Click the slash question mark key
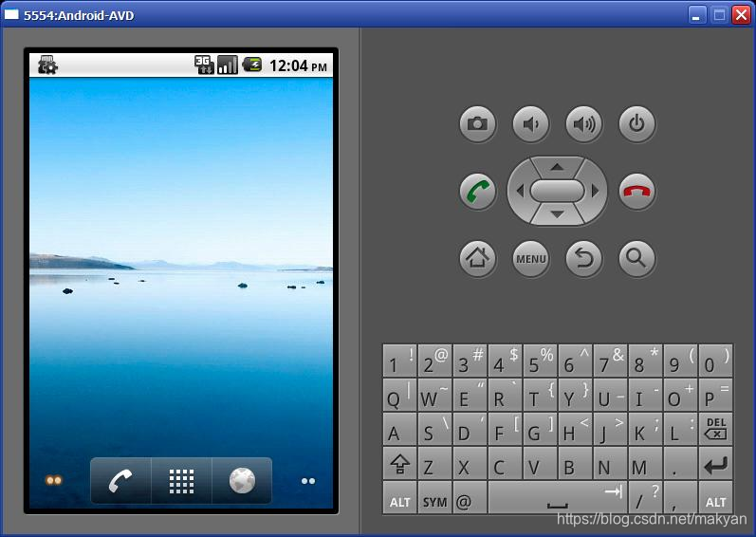756x537 pixels. pyautogui.click(x=645, y=497)
